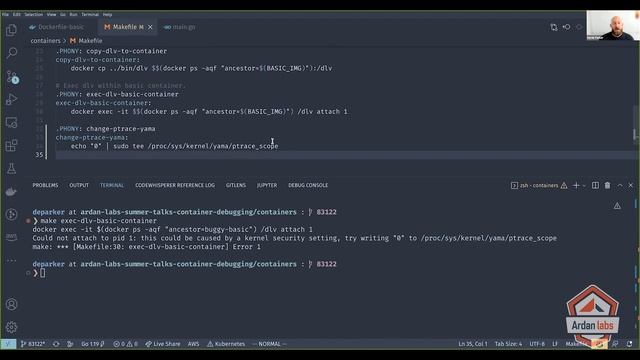
Task: Open the Testing flask icon
Action: pos(11,168)
